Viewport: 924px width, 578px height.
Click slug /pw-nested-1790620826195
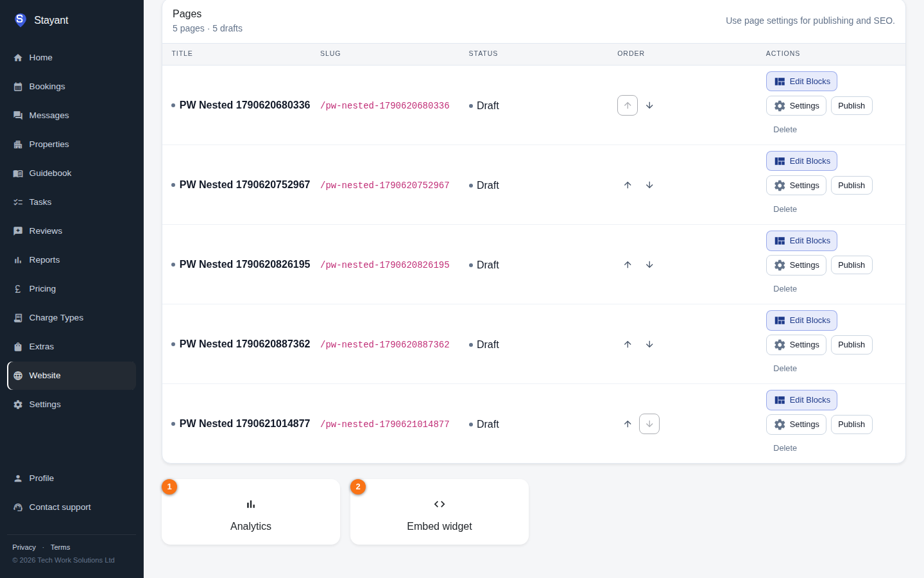385,265
